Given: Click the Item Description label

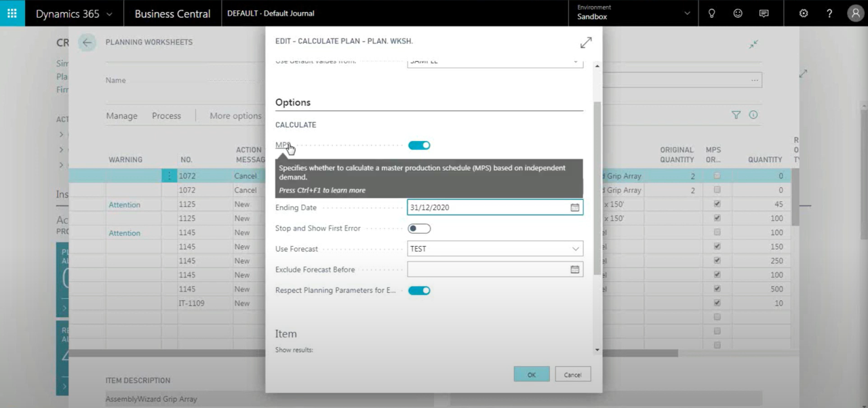Looking at the screenshot, I should coord(138,380).
